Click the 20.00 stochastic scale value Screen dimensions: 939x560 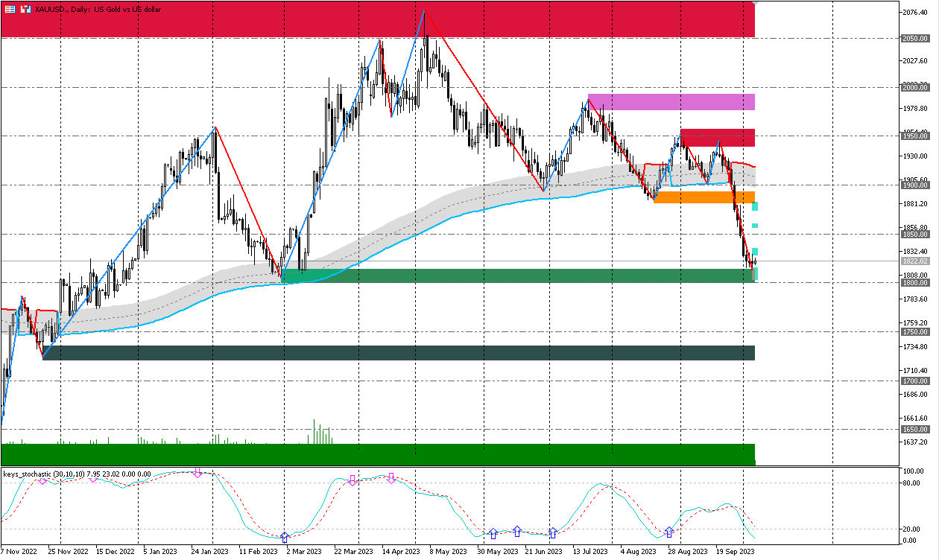912,529
